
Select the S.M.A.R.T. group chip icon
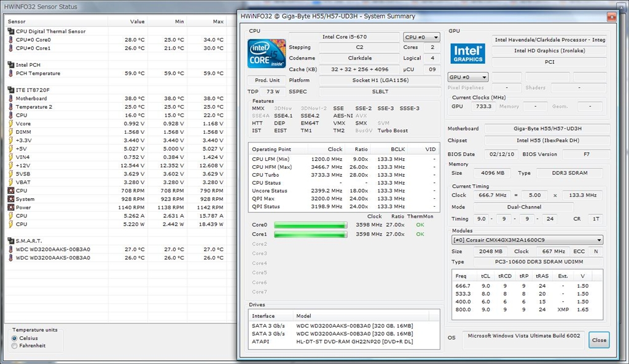tap(10, 241)
